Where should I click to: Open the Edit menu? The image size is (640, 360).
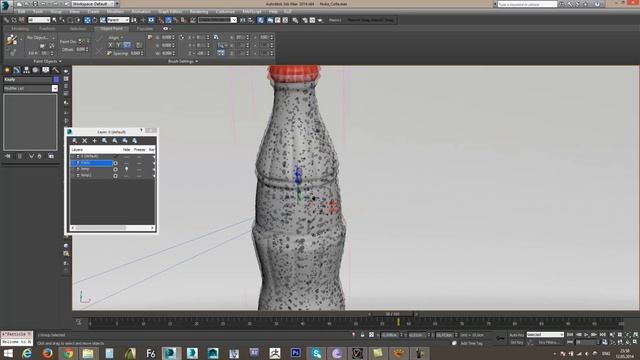pos(22,12)
